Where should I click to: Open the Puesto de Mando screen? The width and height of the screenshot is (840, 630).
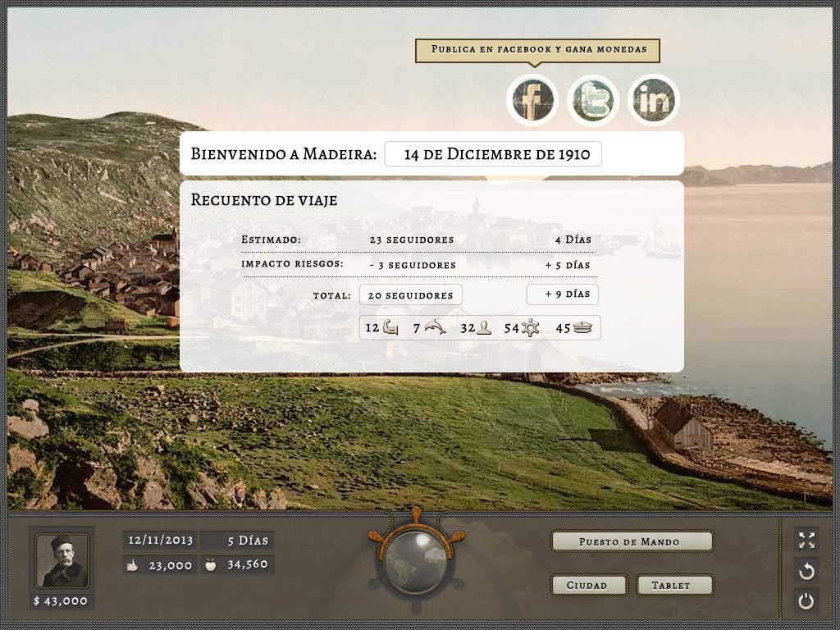(x=632, y=541)
